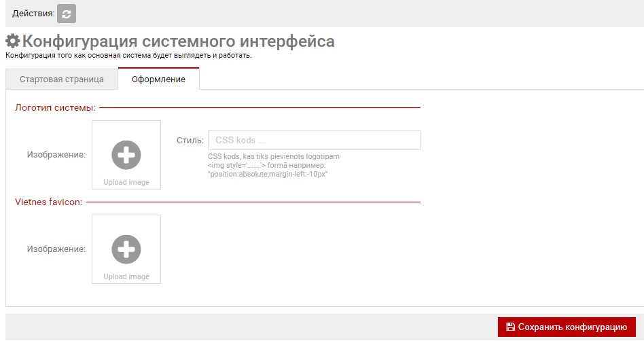Click the gear icon in the page heading

13,41
